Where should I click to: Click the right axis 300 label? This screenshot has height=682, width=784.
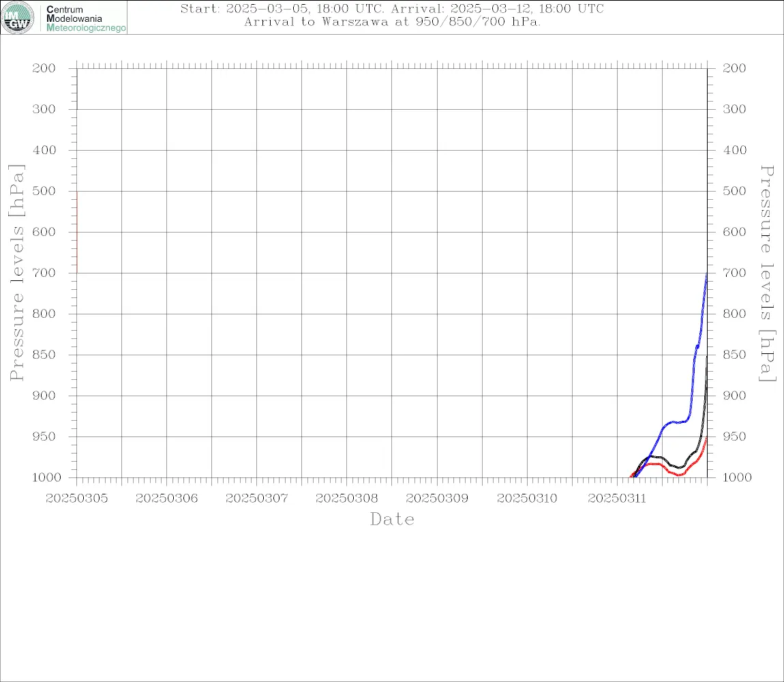[x=734, y=109]
